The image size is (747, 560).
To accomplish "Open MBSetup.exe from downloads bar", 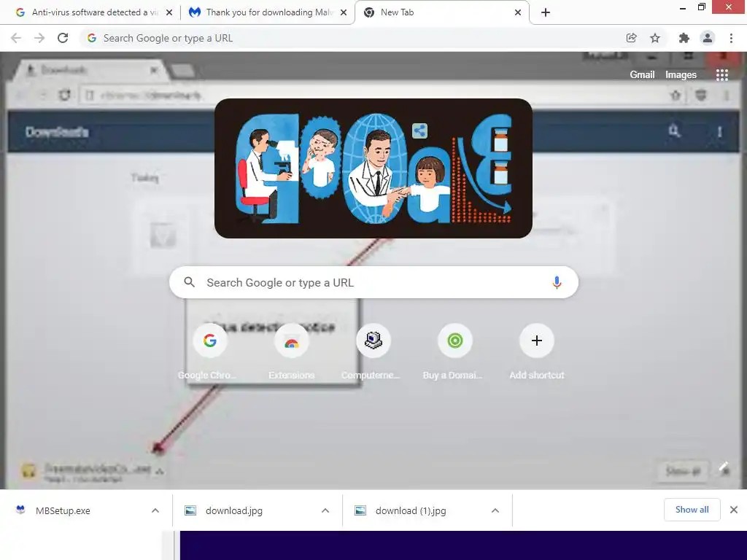I will (63, 510).
